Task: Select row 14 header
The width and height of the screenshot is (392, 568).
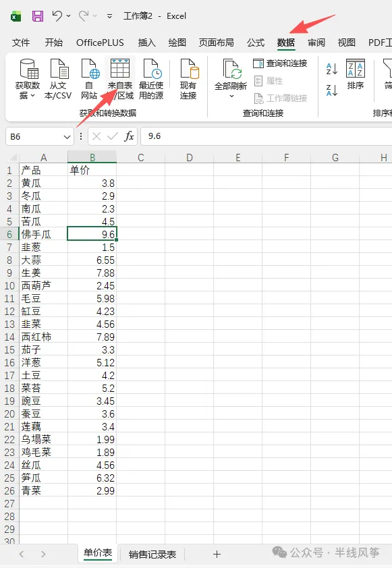Action: (9, 337)
